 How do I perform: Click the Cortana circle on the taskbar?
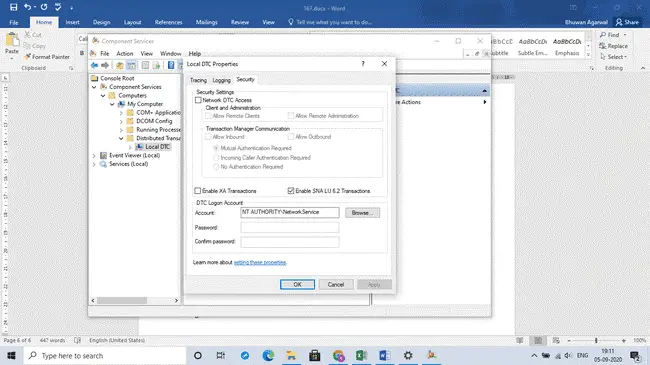tap(198, 355)
